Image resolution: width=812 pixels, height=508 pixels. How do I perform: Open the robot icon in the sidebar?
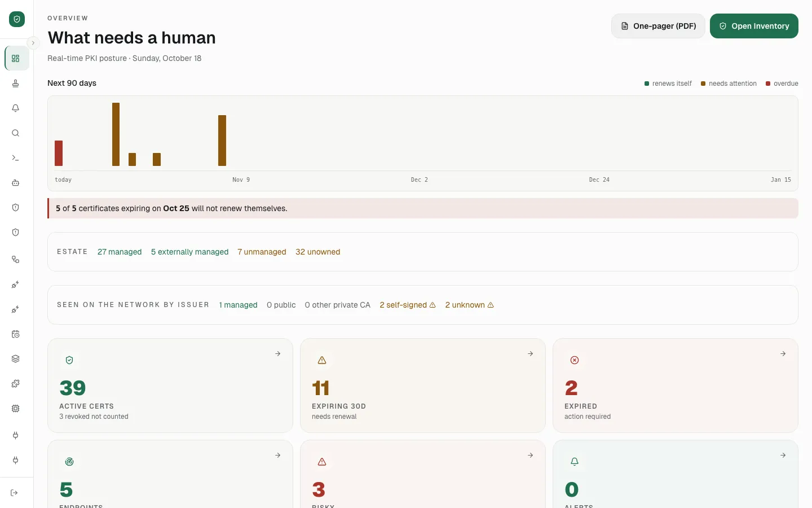[x=16, y=183]
